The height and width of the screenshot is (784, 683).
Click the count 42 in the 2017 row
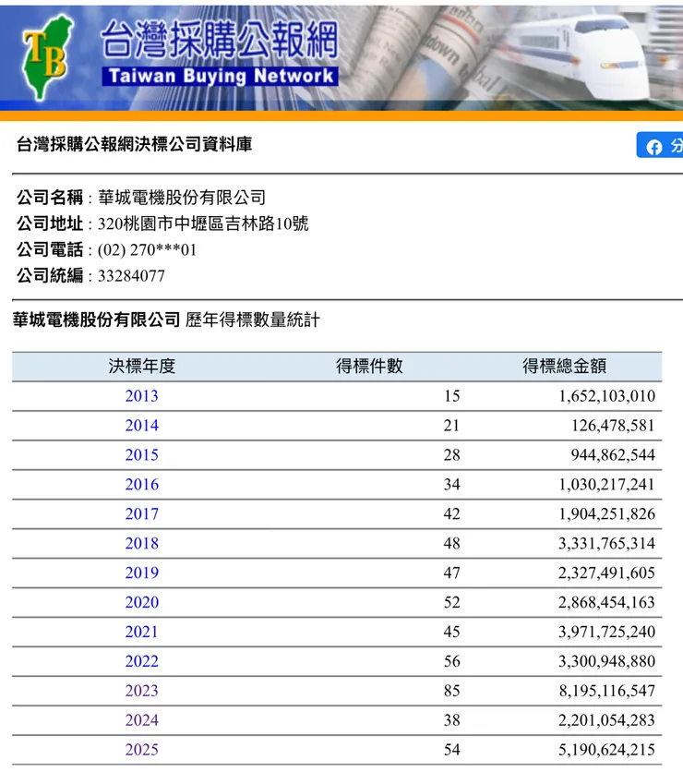[x=451, y=514]
